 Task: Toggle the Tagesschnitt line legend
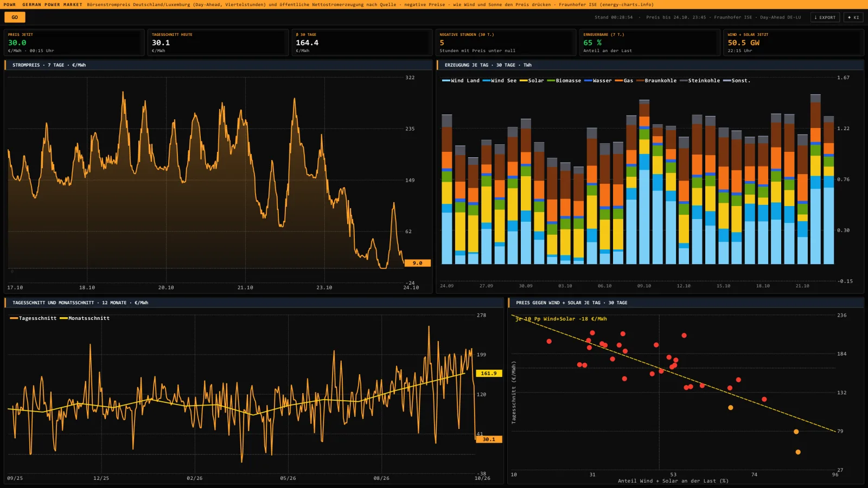tap(33, 318)
